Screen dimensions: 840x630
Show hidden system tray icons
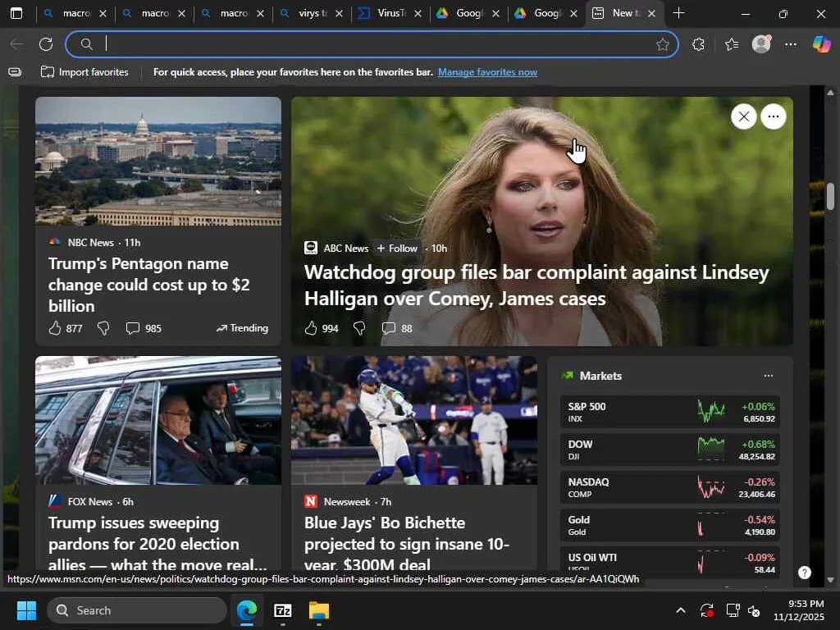[680, 610]
